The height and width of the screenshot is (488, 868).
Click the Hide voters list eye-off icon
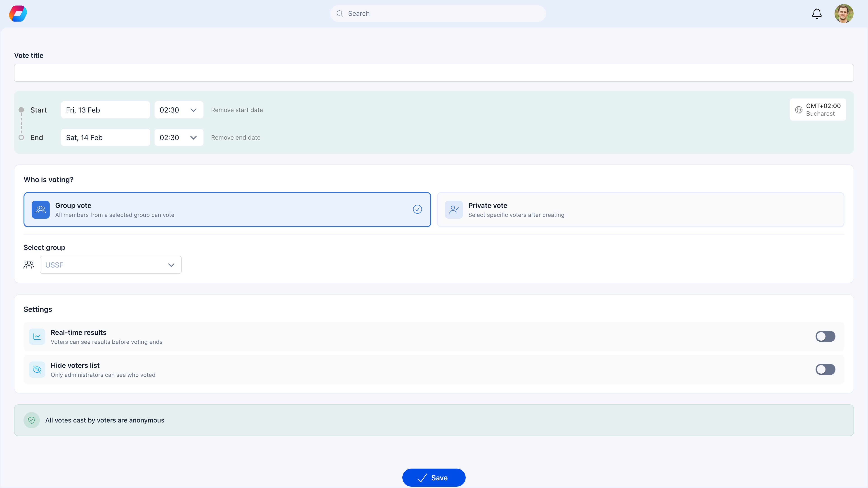tap(37, 369)
